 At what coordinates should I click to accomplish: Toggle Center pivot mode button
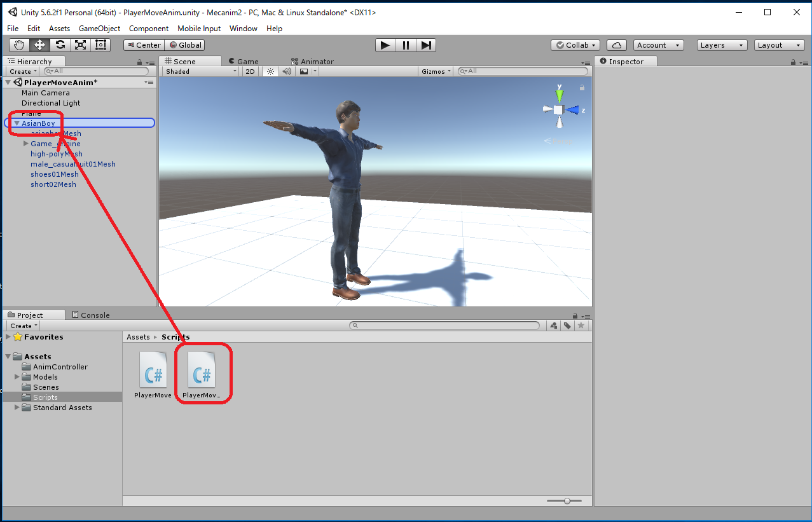tap(144, 45)
